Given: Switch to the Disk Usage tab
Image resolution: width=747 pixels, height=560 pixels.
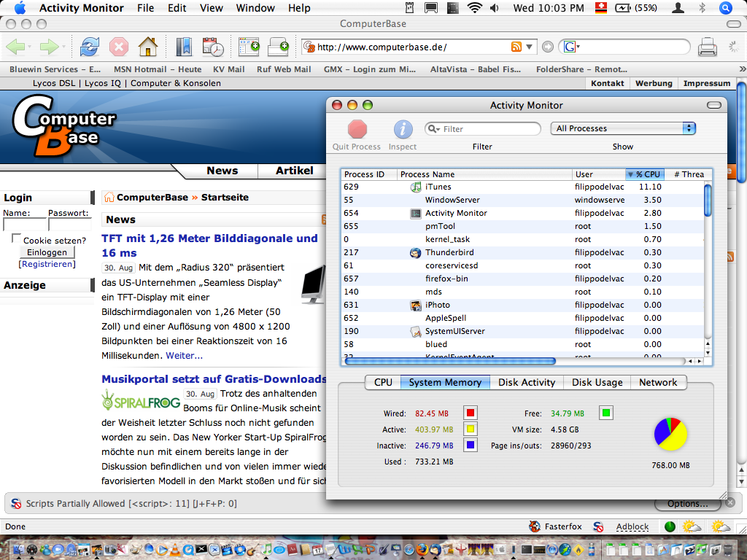Looking at the screenshot, I should 597,382.
